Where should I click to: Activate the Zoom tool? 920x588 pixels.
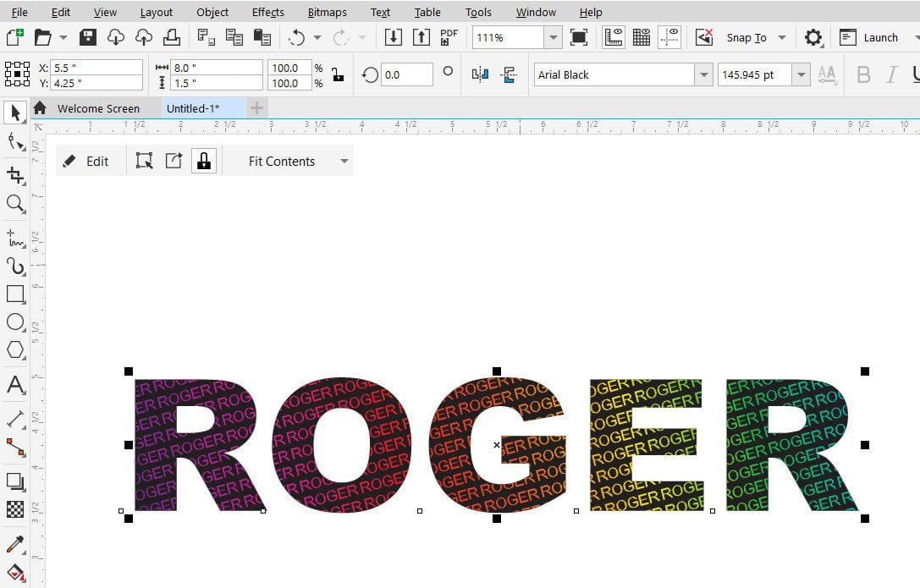point(14,203)
